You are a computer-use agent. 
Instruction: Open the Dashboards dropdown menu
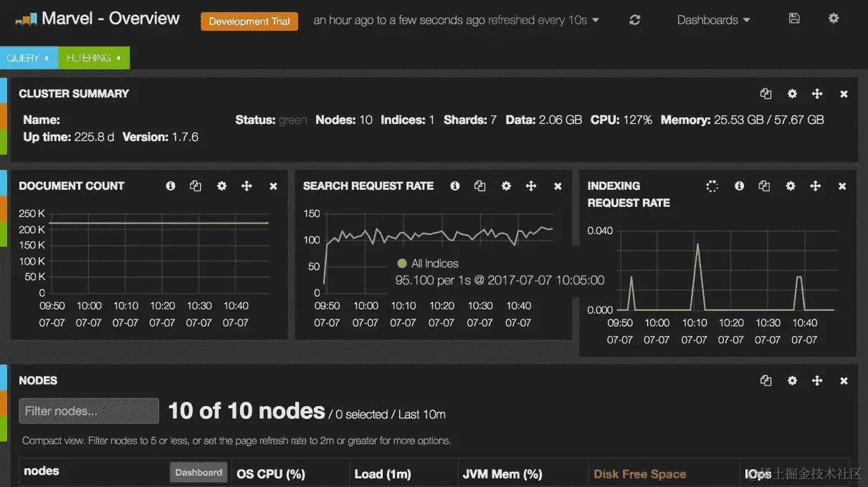tap(714, 20)
